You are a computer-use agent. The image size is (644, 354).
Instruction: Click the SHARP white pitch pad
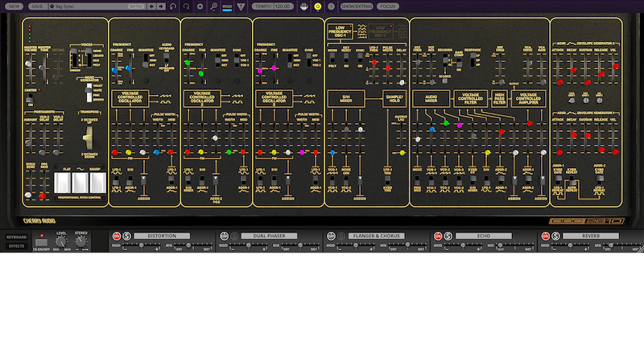(x=97, y=183)
